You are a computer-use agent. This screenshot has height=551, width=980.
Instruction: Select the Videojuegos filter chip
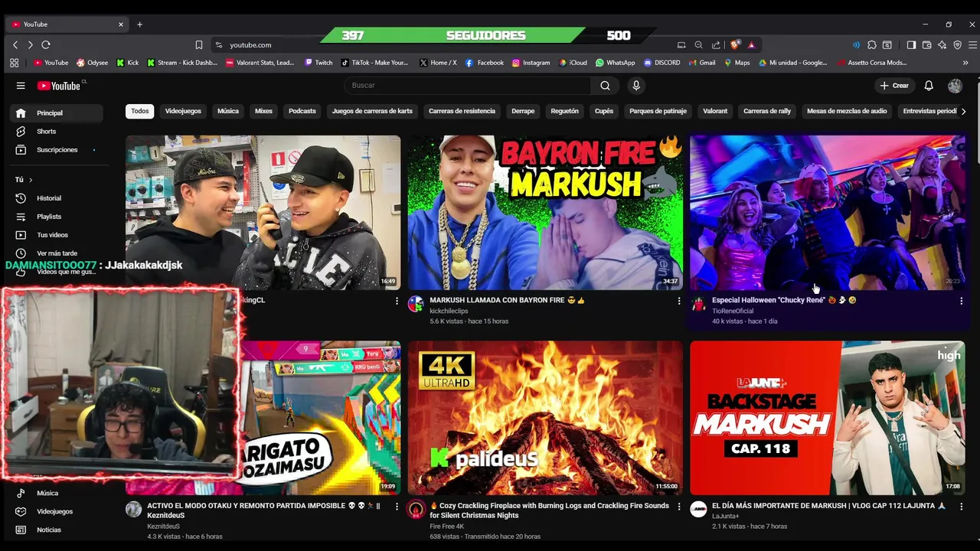tap(183, 111)
